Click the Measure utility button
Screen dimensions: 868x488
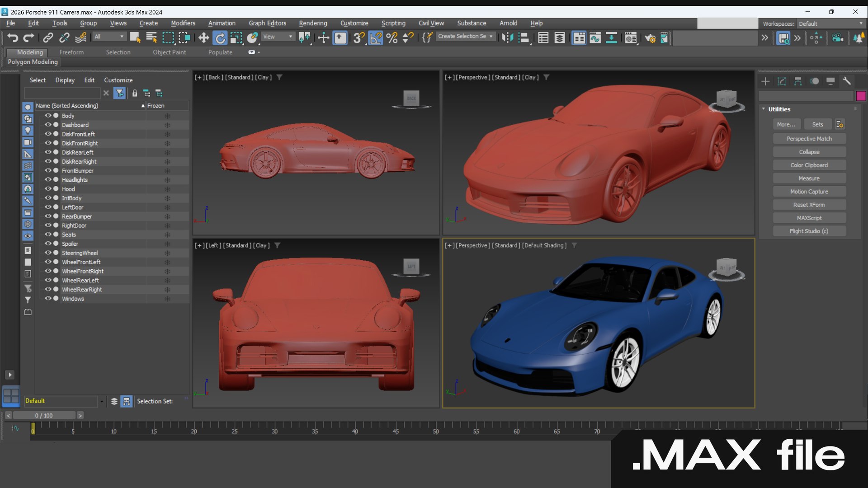point(809,178)
